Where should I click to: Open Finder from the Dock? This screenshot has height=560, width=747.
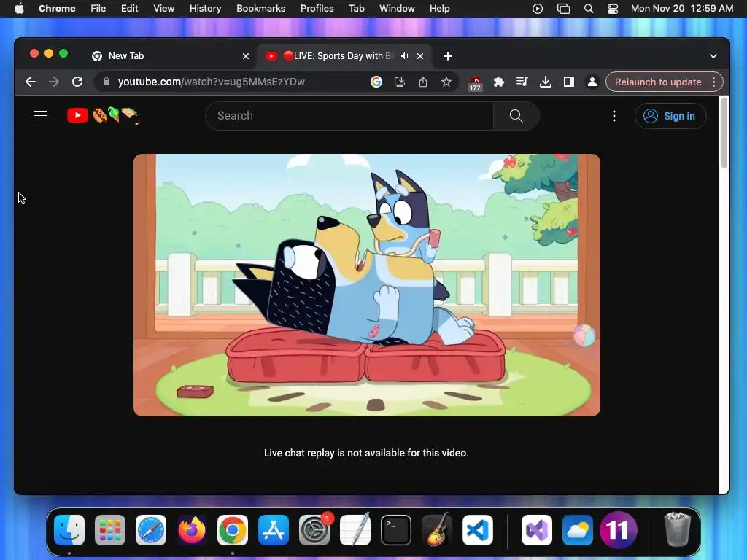click(x=69, y=530)
